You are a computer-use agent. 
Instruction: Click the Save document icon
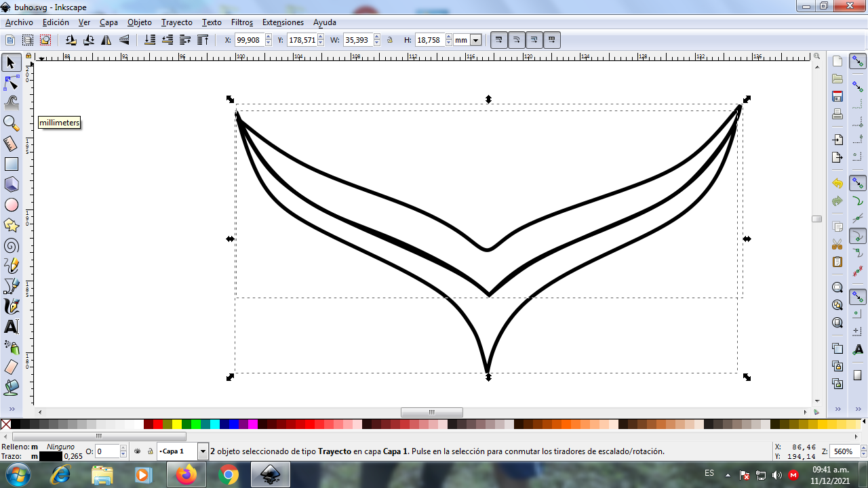837,96
